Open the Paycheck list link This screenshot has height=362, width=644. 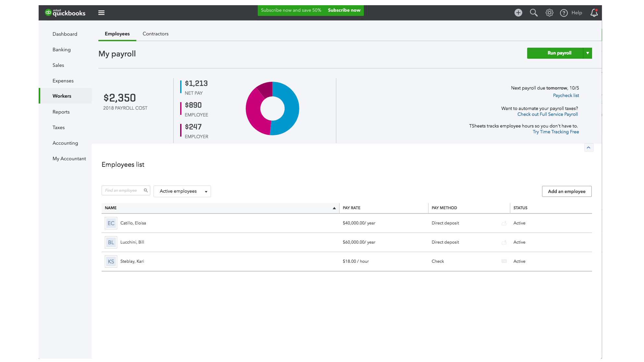[566, 95]
